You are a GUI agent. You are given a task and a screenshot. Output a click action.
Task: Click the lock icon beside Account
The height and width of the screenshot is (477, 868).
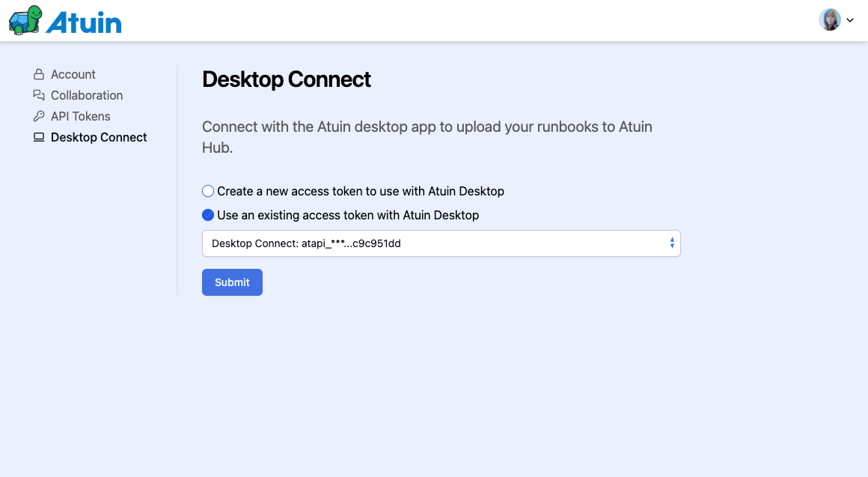(x=39, y=74)
